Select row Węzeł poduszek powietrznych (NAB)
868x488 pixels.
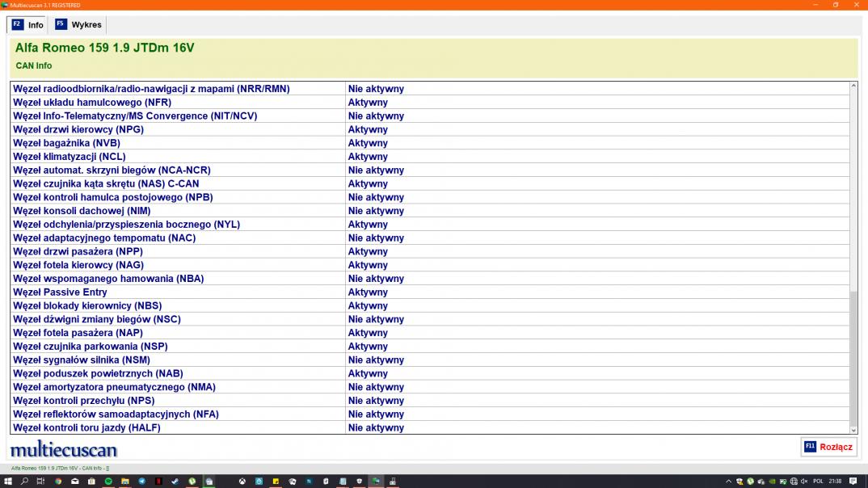tap(430, 373)
